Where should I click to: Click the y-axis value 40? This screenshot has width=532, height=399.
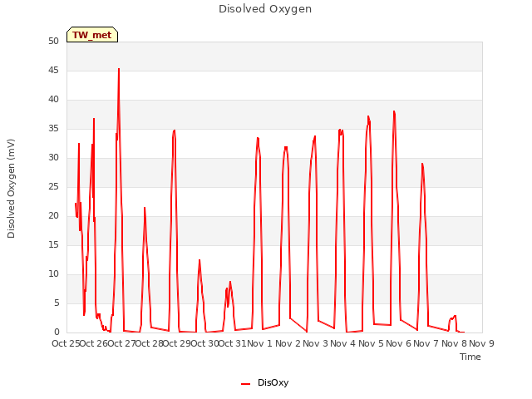(x=53, y=100)
